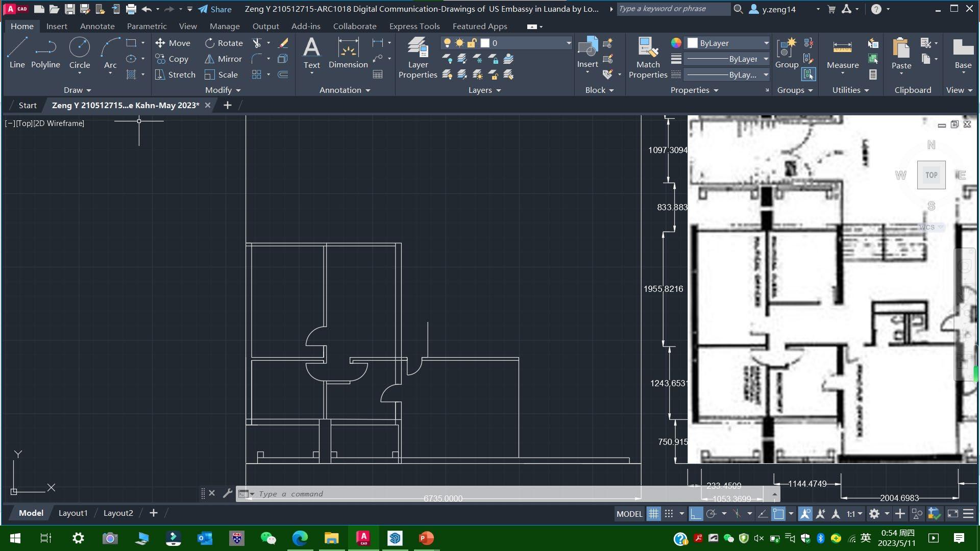Click the Share button
The height and width of the screenshot is (551, 980).
(215, 9)
